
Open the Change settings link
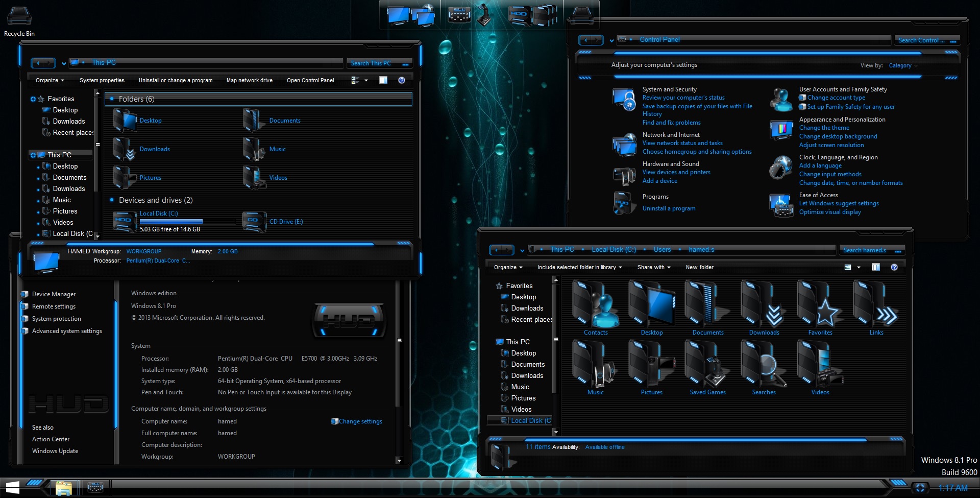tap(360, 421)
